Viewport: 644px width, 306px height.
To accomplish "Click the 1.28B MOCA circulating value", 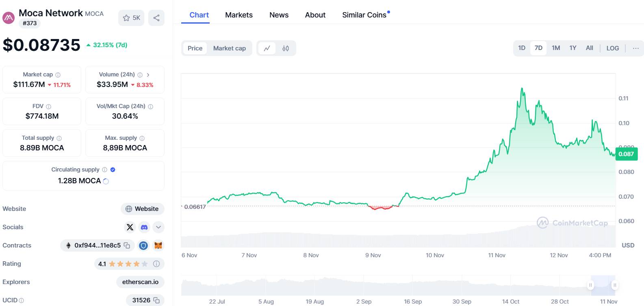I will [x=79, y=181].
